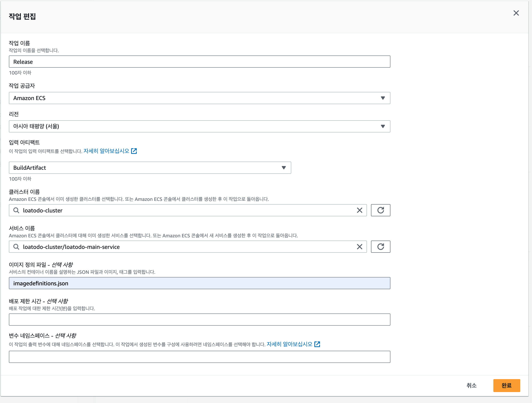Image resolution: width=532 pixels, height=403 pixels.
Task: Expand the Asia Pacific (Seoul) region dropdown
Action: tap(199, 126)
